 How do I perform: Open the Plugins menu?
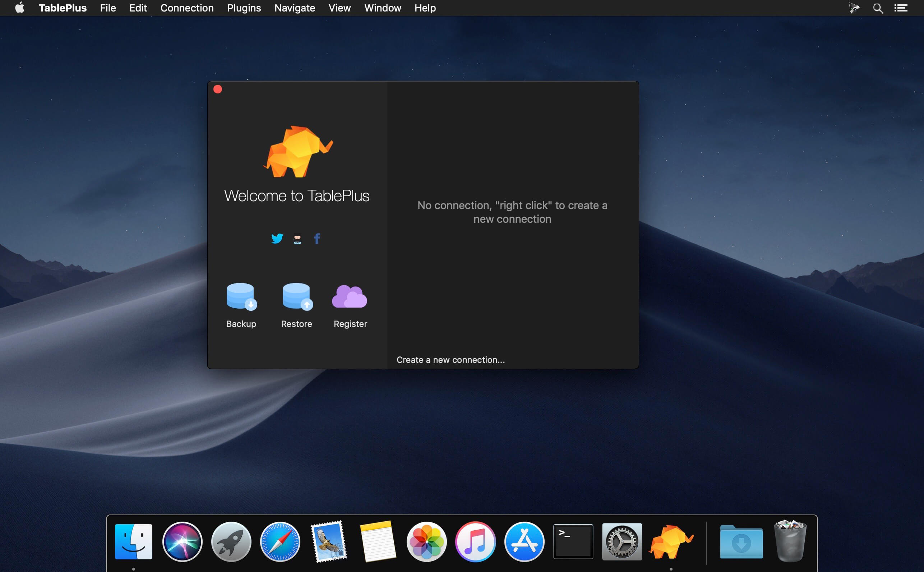[x=244, y=8]
